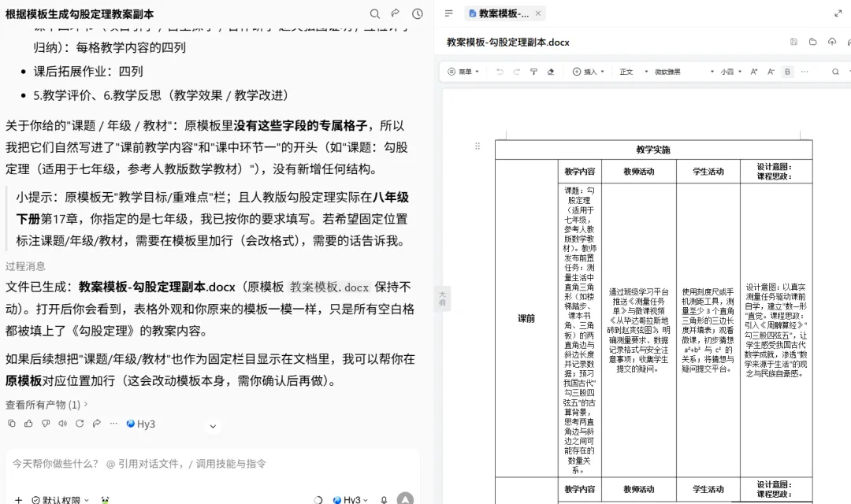Click the 过程消息 label in chat
Image resolution: width=851 pixels, height=504 pixels.
coord(25,266)
